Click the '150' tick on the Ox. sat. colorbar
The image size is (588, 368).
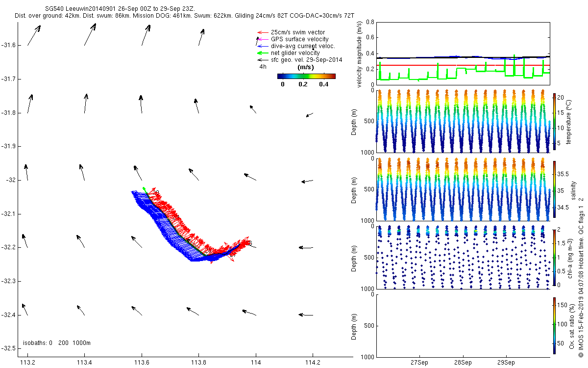(563, 305)
